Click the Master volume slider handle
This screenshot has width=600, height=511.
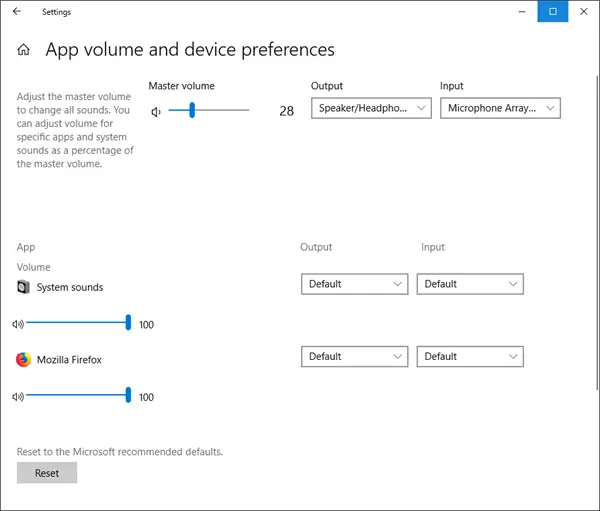click(192, 110)
